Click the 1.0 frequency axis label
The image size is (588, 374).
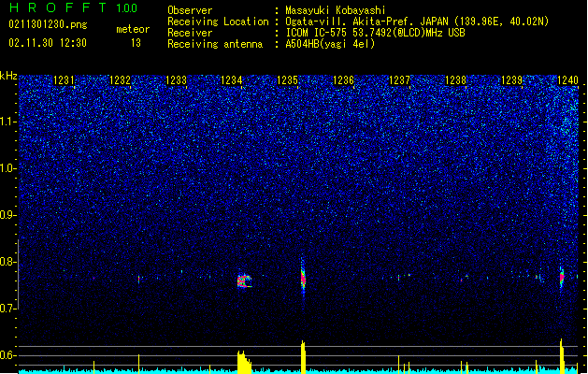point(8,168)
